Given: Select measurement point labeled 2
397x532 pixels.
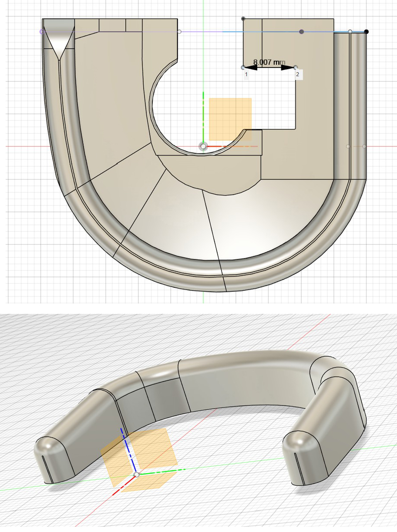Looking at the screenshot, I should point(296,67).
